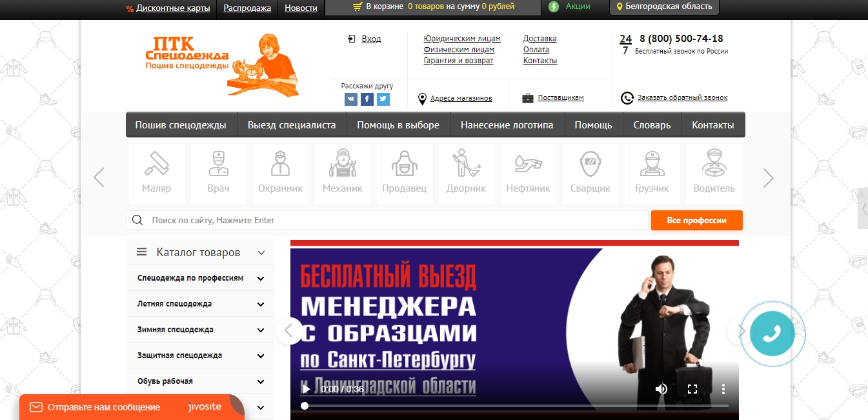Image resolution: width=868 pixels, height=420 pixels.
Task: Open the Юридическим лицам link
Action: click(462, 39)
